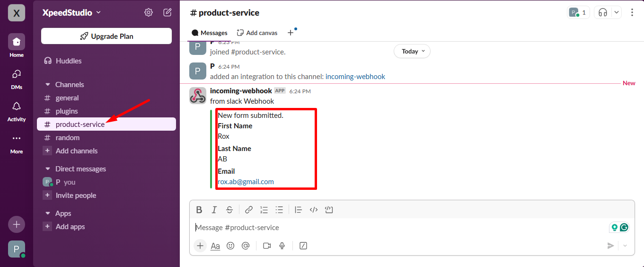The image size is (644, 267).
Task: Insert a code block
Action: pos(329,210)
